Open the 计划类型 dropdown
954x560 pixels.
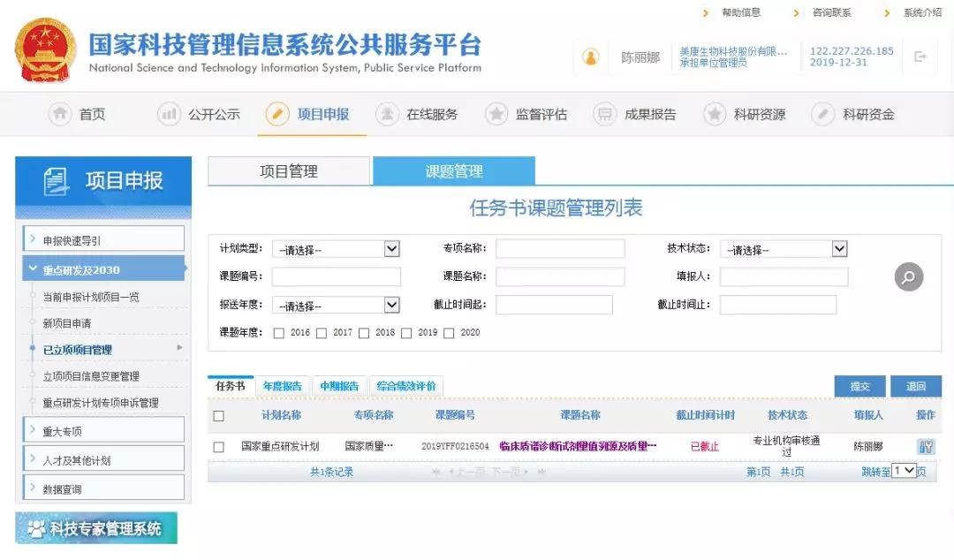[x=336, y=250]
